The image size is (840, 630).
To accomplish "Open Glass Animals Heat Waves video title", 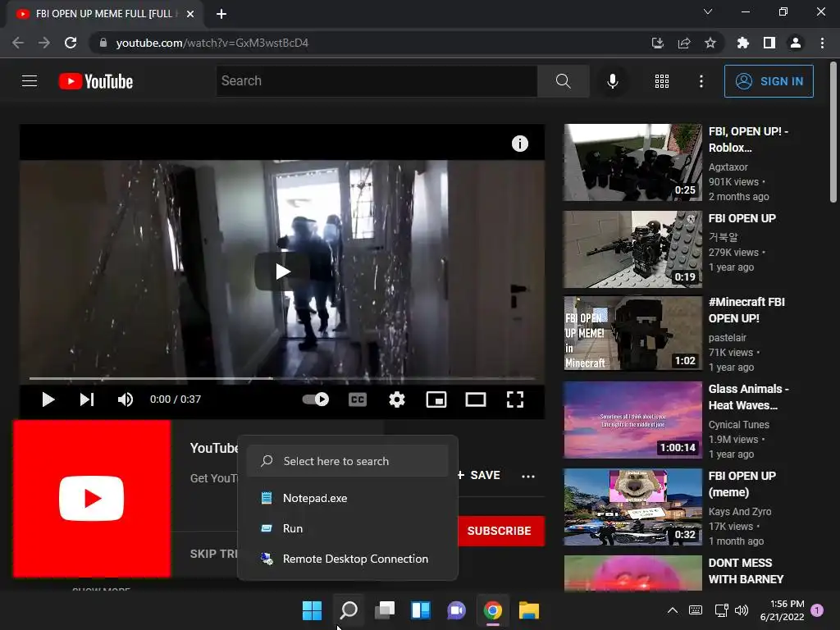I will point(748,397).
